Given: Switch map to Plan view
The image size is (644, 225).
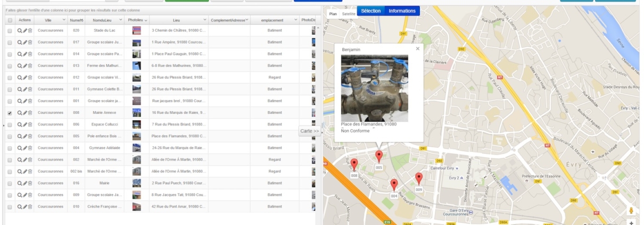Looking at the screenshot, I should pyautogui.click(x=333, y=14).
